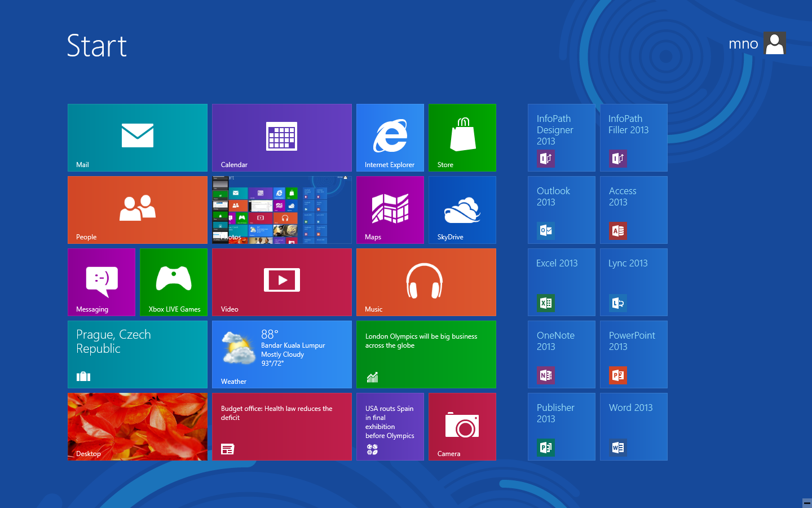Launch the Music app
This screenshot has height=508, width=812.
(426, 282)
